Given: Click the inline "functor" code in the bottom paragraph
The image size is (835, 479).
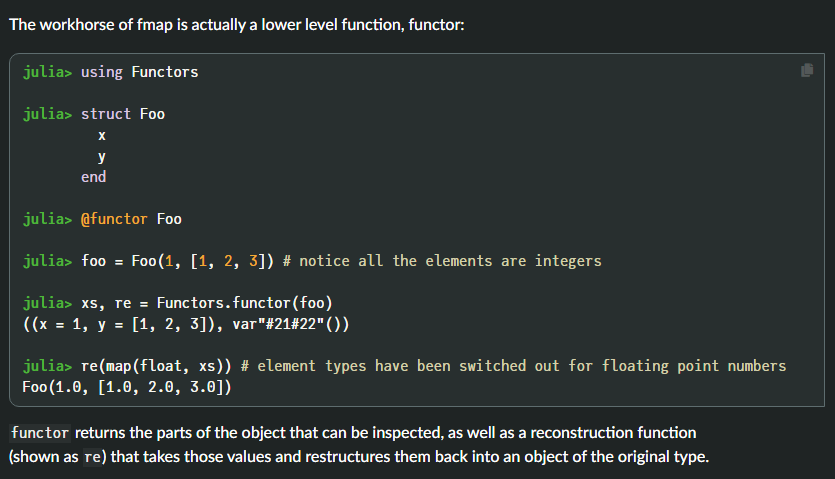Looking at the screenshot, I should click(40, 434).
